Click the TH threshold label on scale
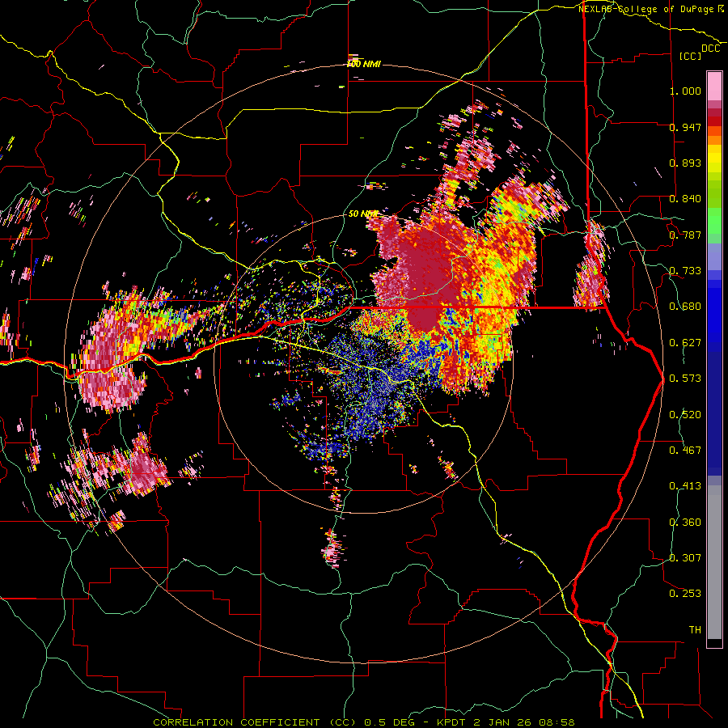The height and width of the screenshot is (728, 728). (695, 630)
